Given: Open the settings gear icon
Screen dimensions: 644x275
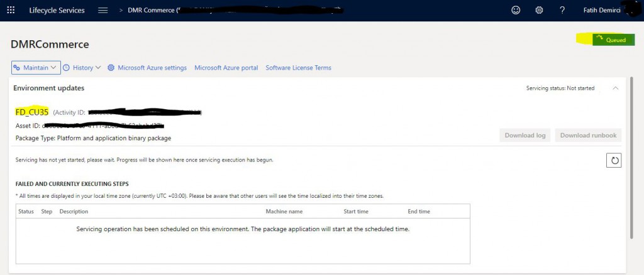Looking at the screenshot, I should [539, 10].
